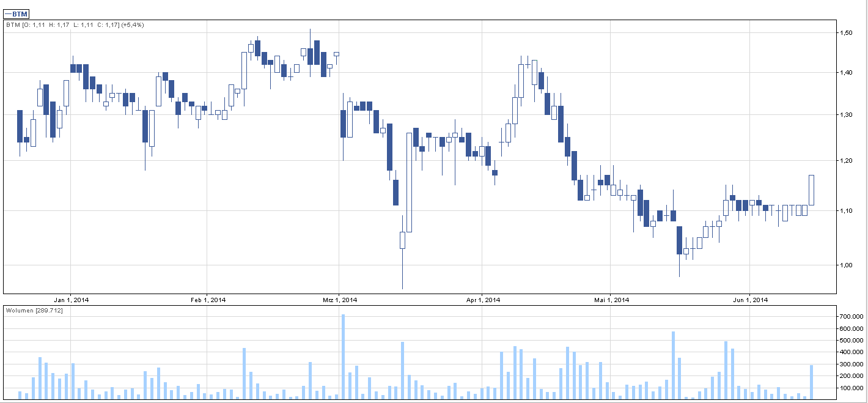Click the 700.000 volume axis label
The image size is (868, 403).
click(x=850, y=317)
